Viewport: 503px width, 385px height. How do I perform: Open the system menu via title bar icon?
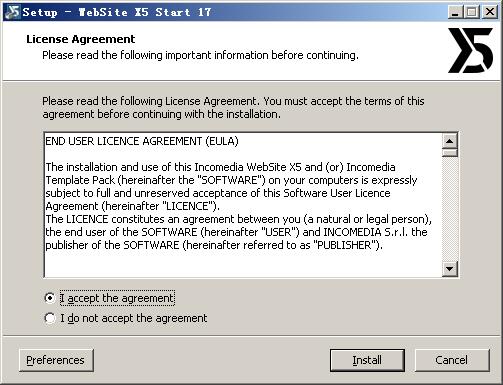[x=12, y=12]
